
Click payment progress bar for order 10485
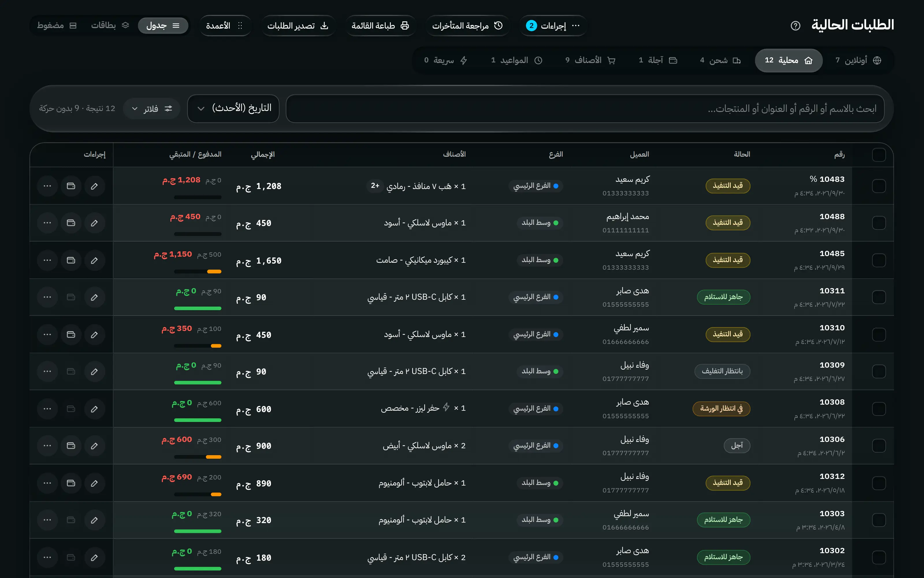click(198, 271)
